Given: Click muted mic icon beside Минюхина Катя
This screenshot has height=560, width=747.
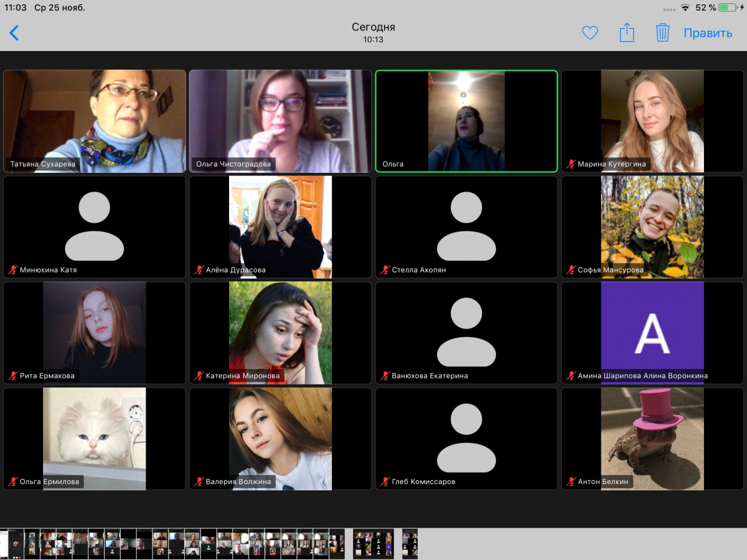Looking at the screenshot, I should 13,270.
